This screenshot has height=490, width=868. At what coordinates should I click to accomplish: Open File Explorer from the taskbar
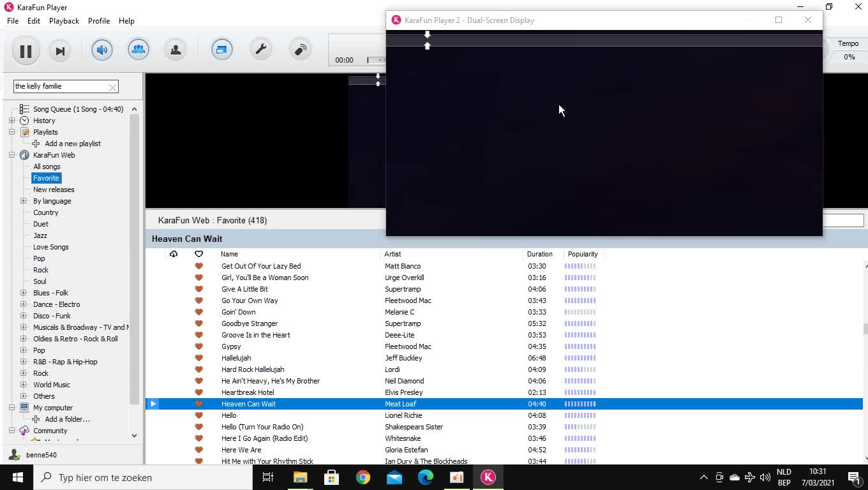point(300,477)
